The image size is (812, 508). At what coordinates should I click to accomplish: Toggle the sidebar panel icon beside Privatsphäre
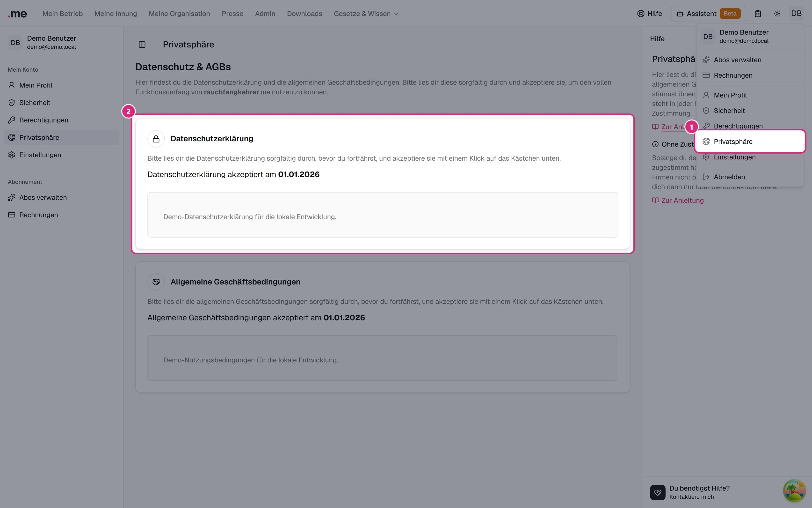coord(142,44)
